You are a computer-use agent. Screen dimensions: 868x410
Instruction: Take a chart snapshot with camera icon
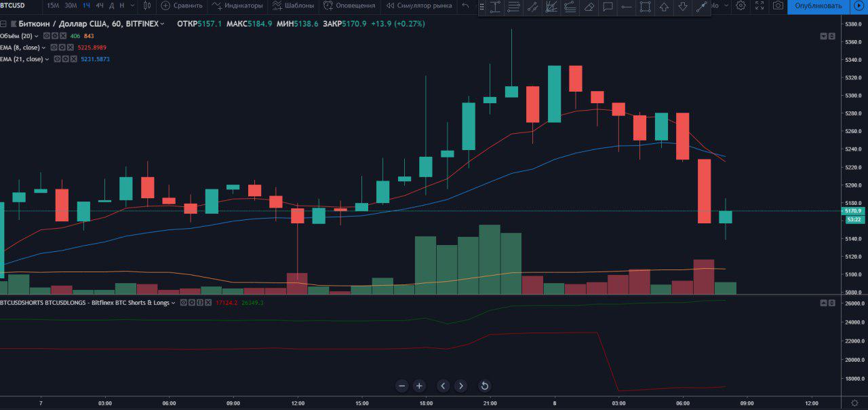[x=778, y=5]
